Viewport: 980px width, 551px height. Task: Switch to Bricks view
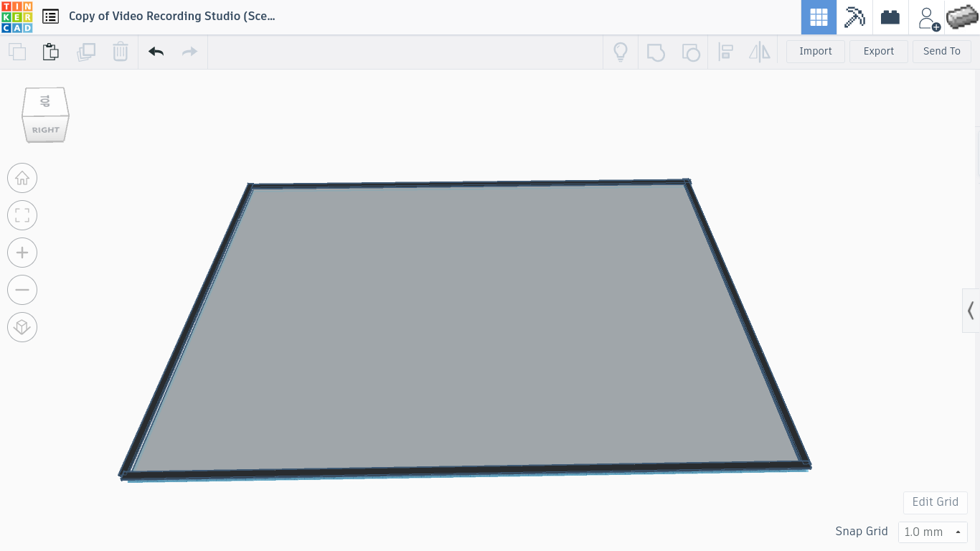coord(890,17)
